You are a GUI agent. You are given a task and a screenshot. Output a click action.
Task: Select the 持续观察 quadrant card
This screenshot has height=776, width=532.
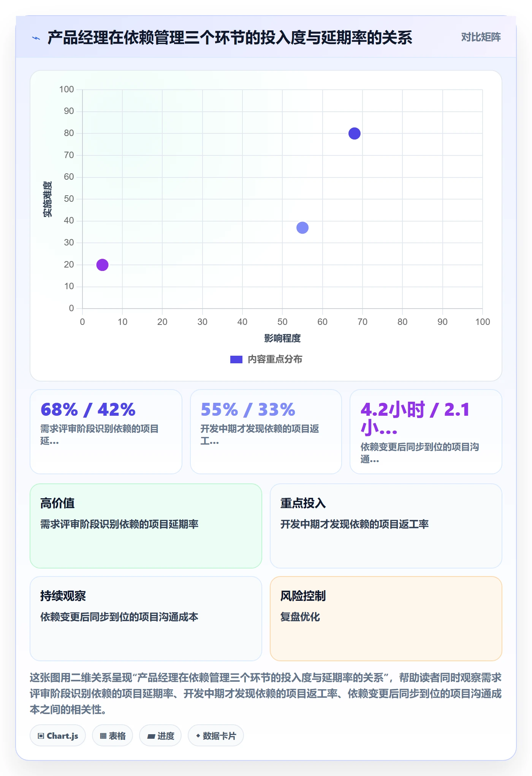coord(146,619)
